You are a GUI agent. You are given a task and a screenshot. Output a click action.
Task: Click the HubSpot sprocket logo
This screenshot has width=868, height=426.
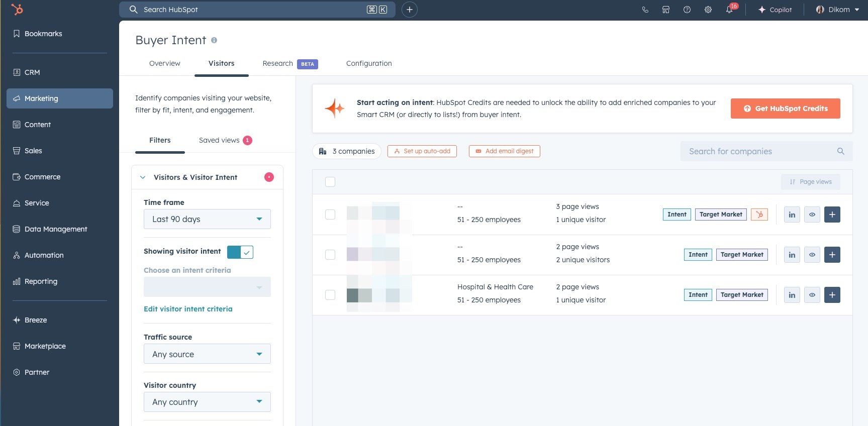point(17,10)
